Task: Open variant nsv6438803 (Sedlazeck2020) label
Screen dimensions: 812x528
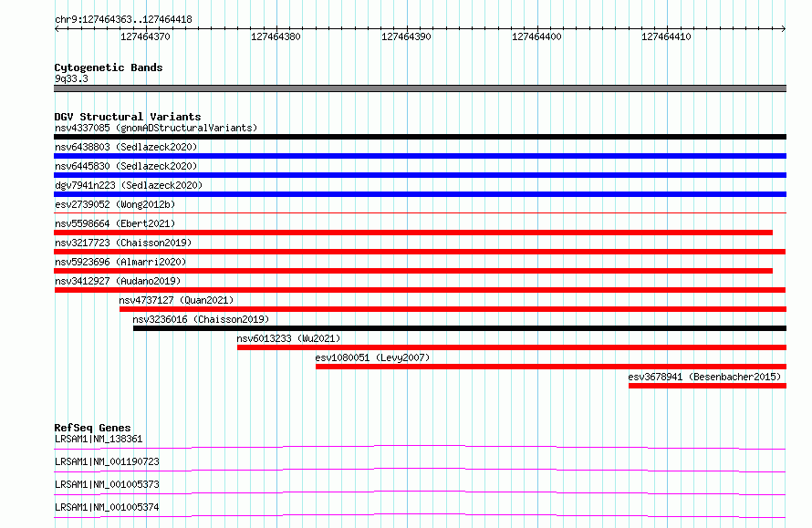Action: click(126, 147)
